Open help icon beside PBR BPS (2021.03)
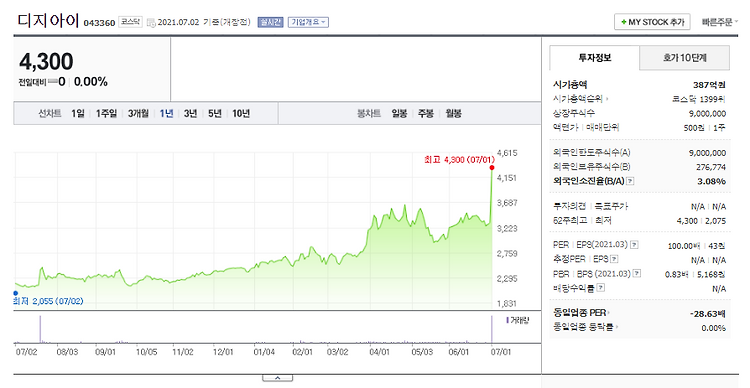This screenshot has width=750, height=388. (637, 273)
